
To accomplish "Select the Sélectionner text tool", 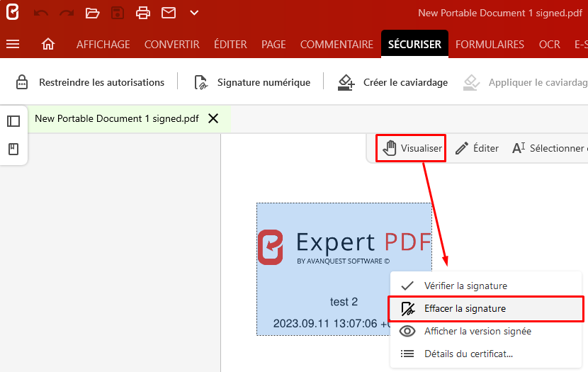I will pos(549,148).
